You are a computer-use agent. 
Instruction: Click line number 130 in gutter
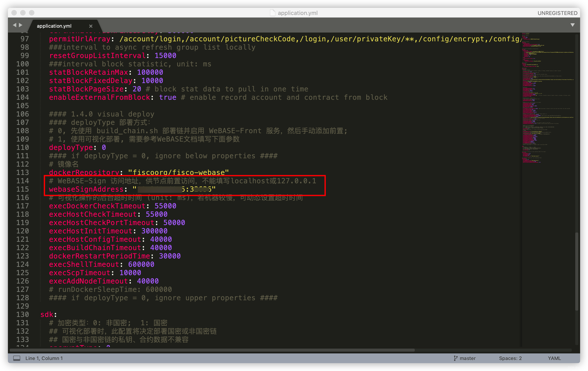point(22,314)
